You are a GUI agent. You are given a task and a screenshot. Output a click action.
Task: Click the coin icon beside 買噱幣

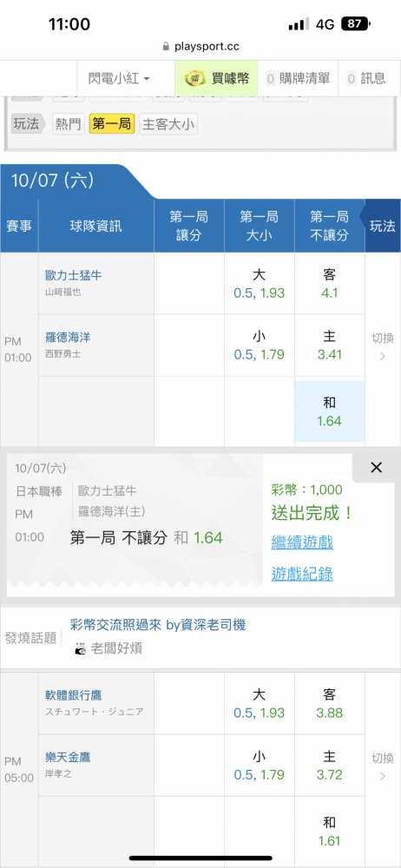pyautogui.click(x=195, y=79)
